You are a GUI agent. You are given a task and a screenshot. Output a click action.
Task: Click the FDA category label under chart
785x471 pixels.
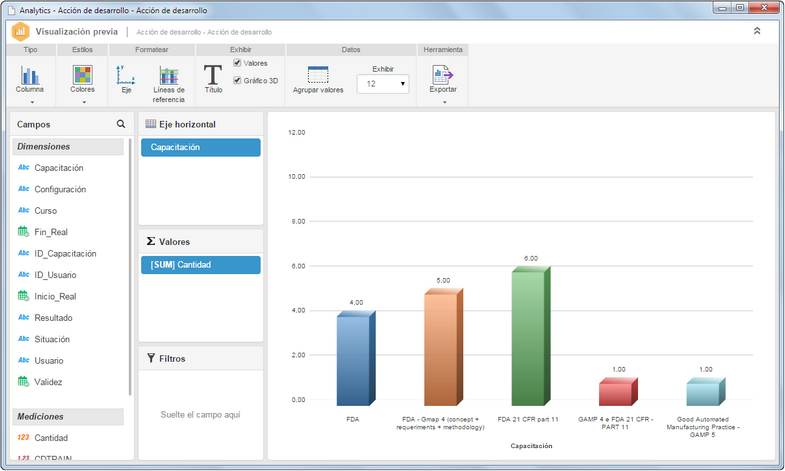tap(352, 419)
